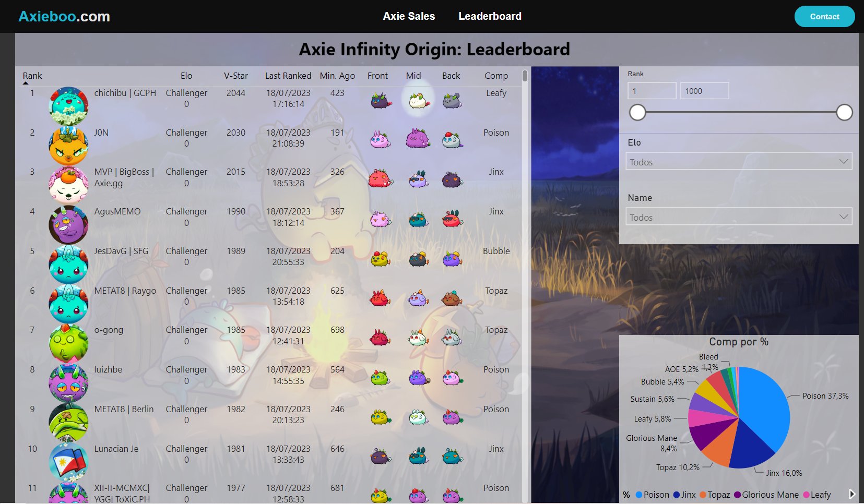
Task: Click V-Star value 2044
Action: tap(236, 93)
